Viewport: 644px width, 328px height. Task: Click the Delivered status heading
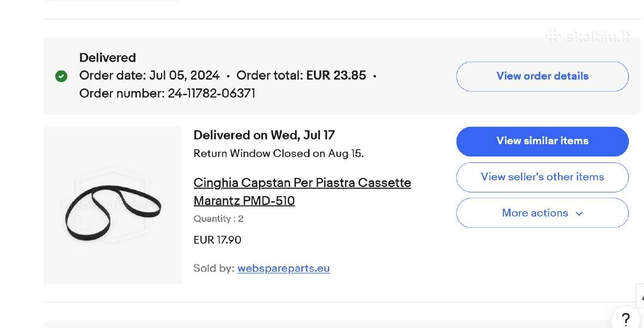(107, 57)
